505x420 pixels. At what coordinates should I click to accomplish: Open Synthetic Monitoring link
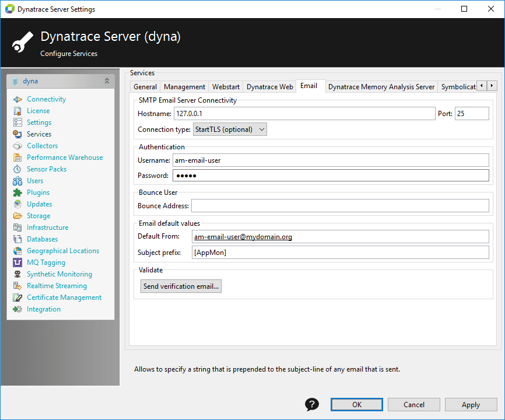(x=59, y=274)
